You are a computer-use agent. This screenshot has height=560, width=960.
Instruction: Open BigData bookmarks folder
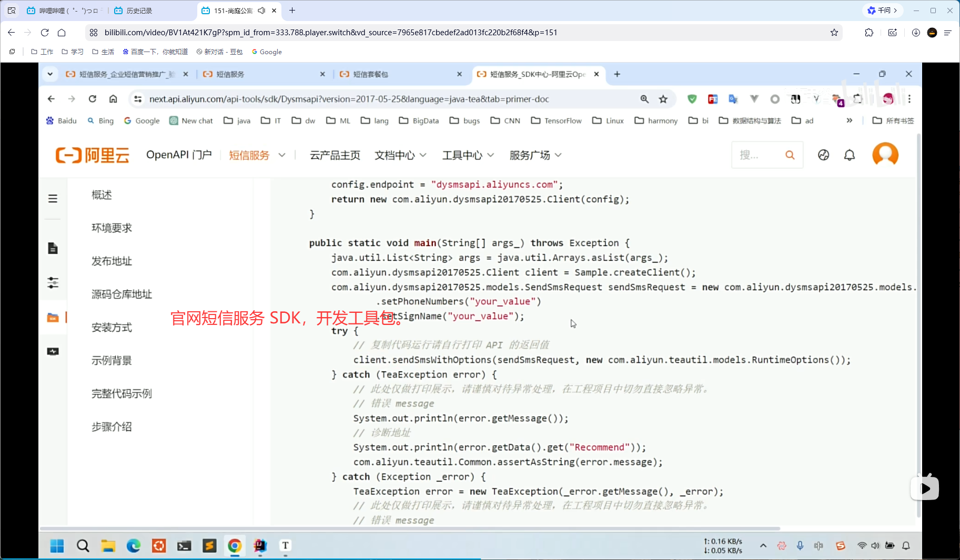point(419,120)
